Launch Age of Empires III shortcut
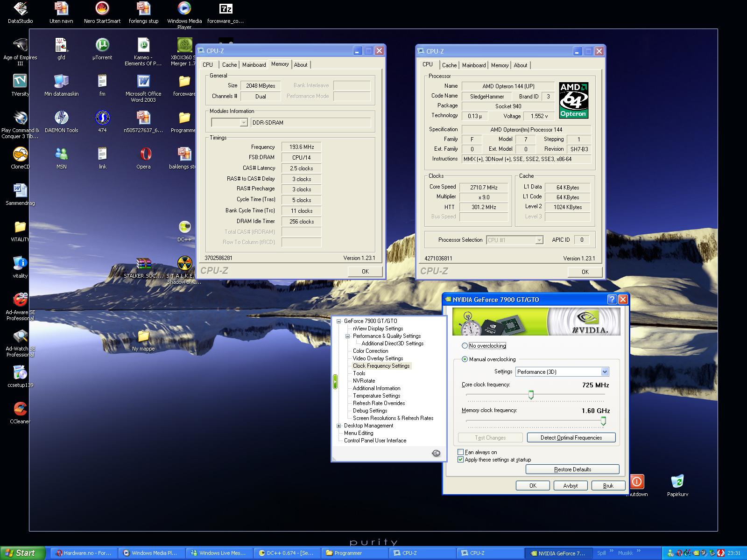Viewport: 747px width, 560px height. pos(20,52)
